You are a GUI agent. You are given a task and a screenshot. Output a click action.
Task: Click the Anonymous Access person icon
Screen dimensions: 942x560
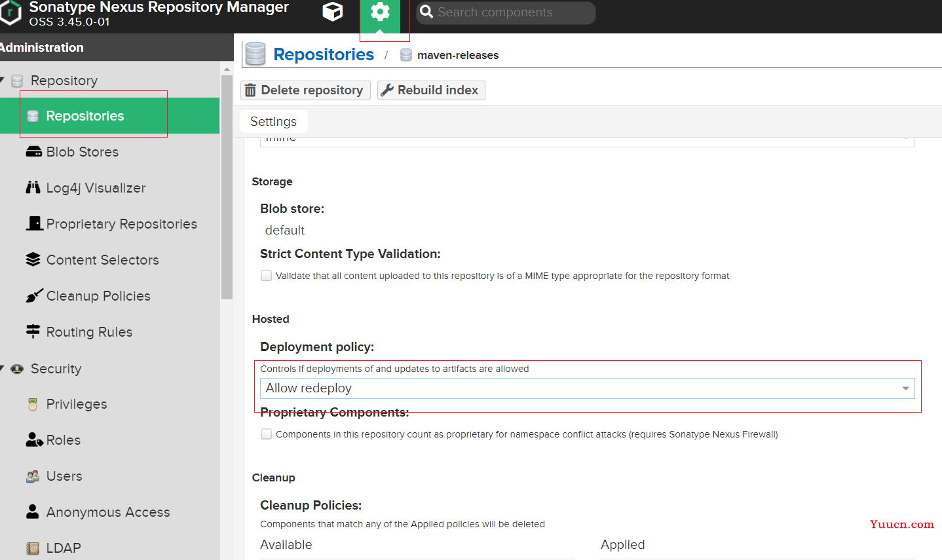click(32, 512)
